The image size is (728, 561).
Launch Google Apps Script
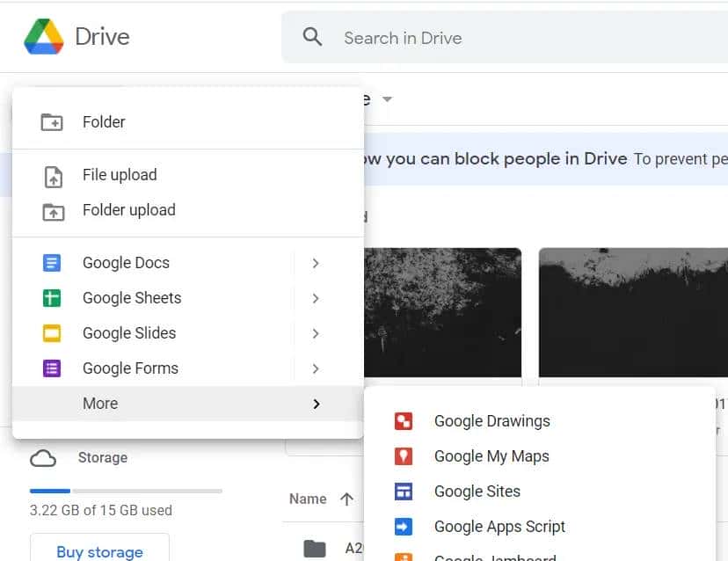(x=499, y=526)
